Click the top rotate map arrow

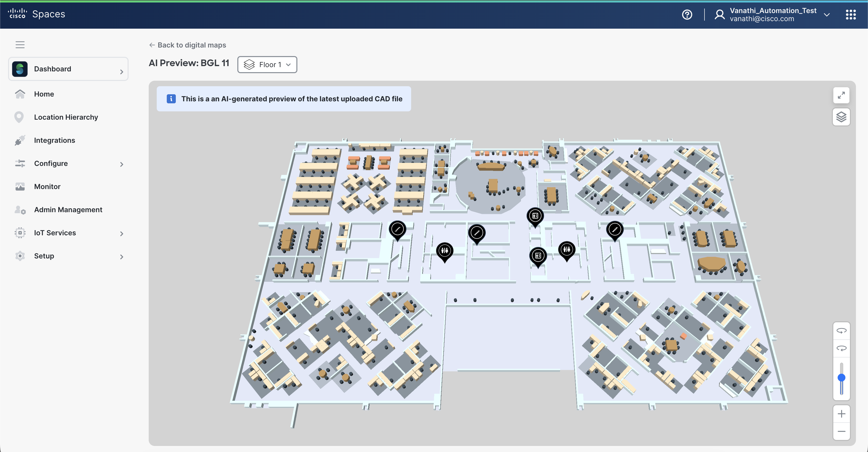pos(841,331)
